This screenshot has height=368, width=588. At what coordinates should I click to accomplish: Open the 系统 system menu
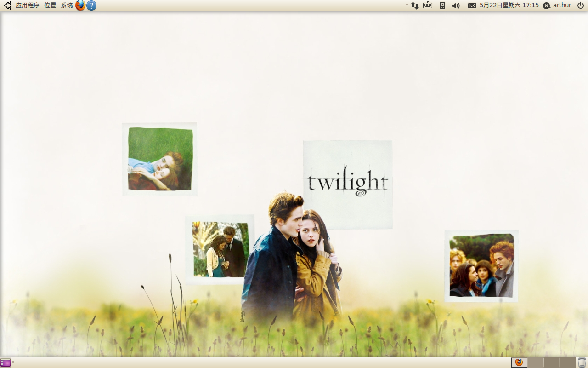(67, 6)
